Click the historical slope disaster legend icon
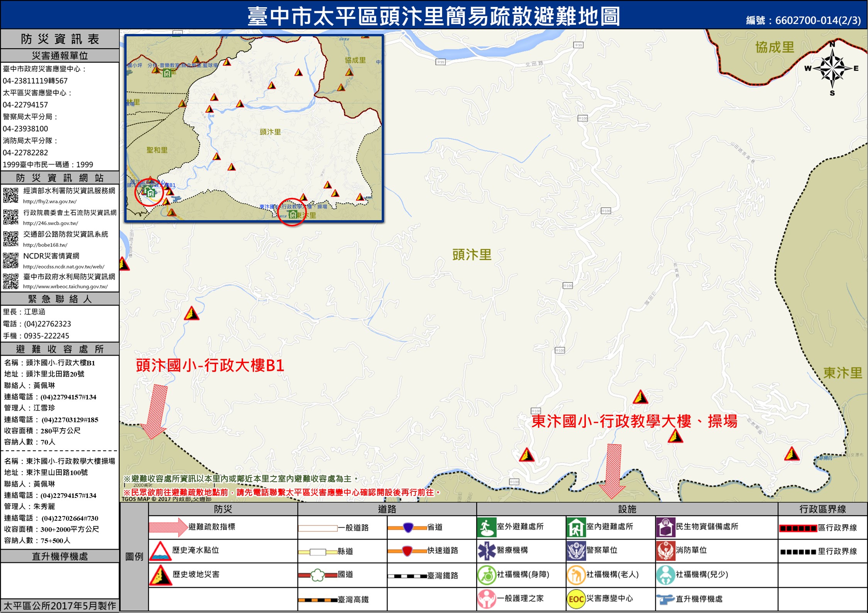 click(x=160, y=575)
